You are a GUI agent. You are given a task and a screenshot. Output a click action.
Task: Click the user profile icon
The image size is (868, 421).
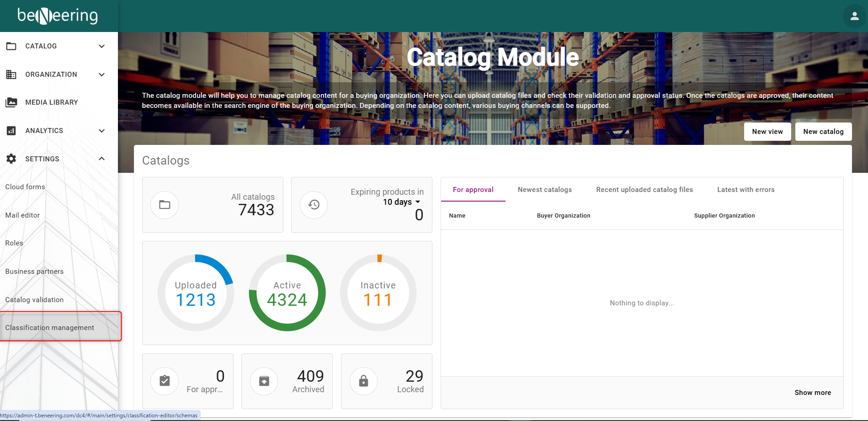(x=854, y=16)
